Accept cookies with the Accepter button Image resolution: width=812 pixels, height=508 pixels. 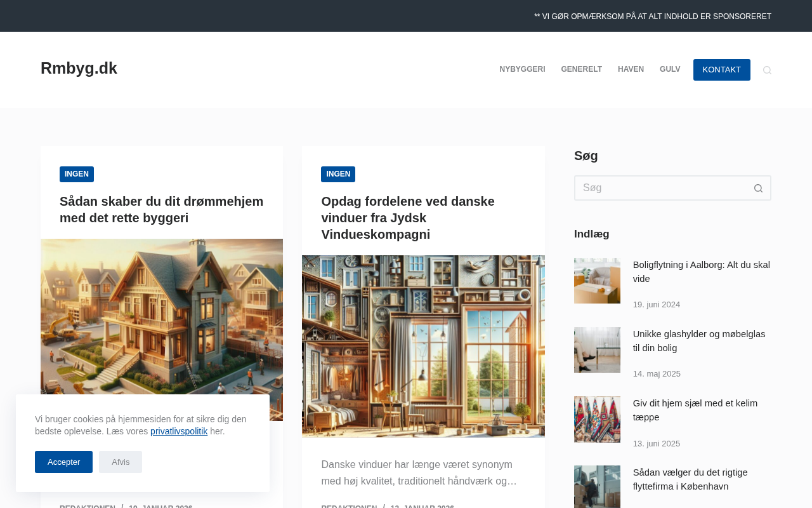pos(63,462)
